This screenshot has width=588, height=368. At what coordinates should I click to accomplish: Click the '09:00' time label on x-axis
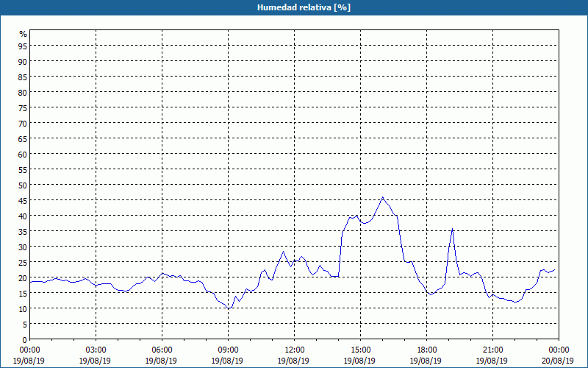[x=228, y=350]
